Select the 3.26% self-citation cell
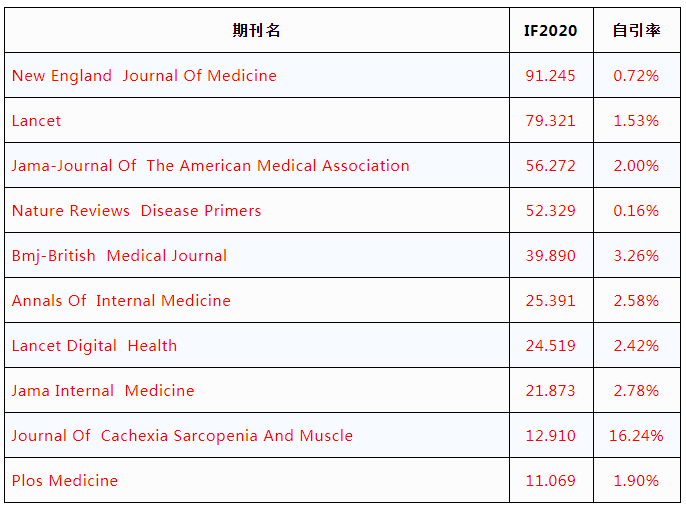The height and width of the screenshot is (511, 686). [636, 256]
